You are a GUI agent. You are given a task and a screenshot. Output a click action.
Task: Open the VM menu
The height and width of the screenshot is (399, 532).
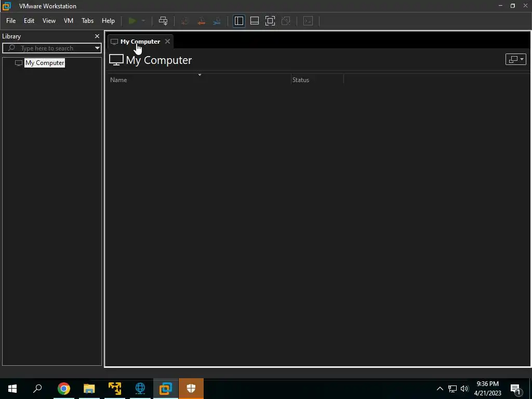69,21
